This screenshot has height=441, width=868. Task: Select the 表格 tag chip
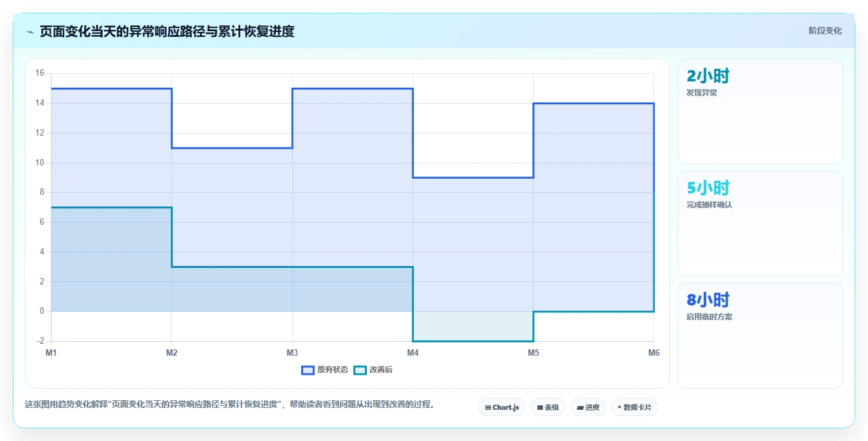548,407
